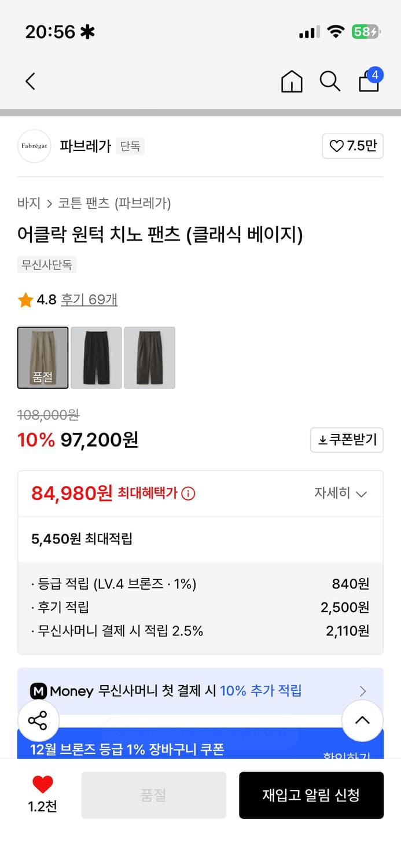Open the search function
The width and height of the screenshot is (401, 868).
click(330, 82)
